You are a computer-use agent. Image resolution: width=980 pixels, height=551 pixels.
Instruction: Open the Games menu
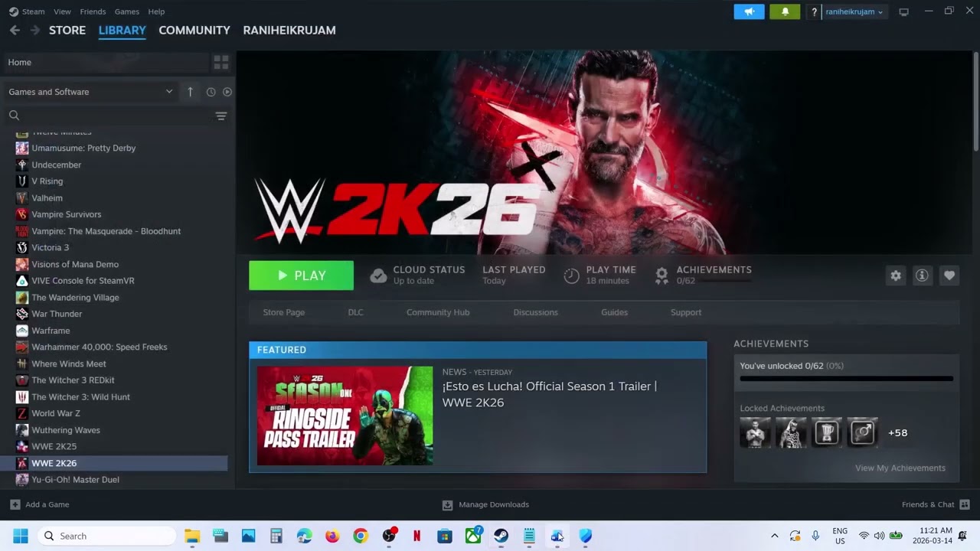[126, 11]
